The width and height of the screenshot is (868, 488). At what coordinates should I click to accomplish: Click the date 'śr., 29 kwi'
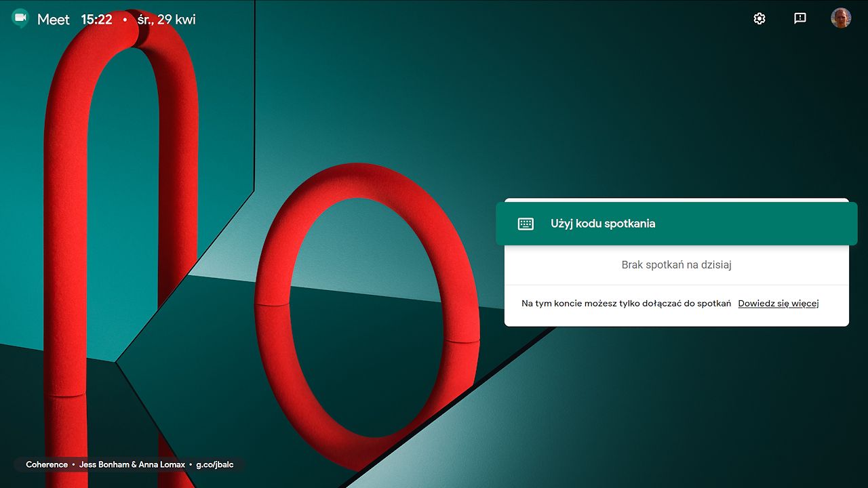tap(166, 20)
